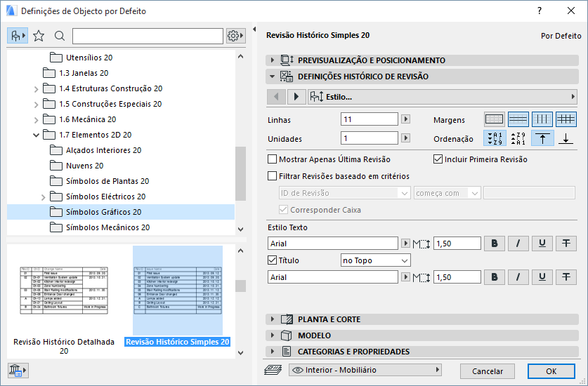Viewport: 588px width, 386px height.
Task: Toggle italic for title font
Action: (x=518, y=277)
